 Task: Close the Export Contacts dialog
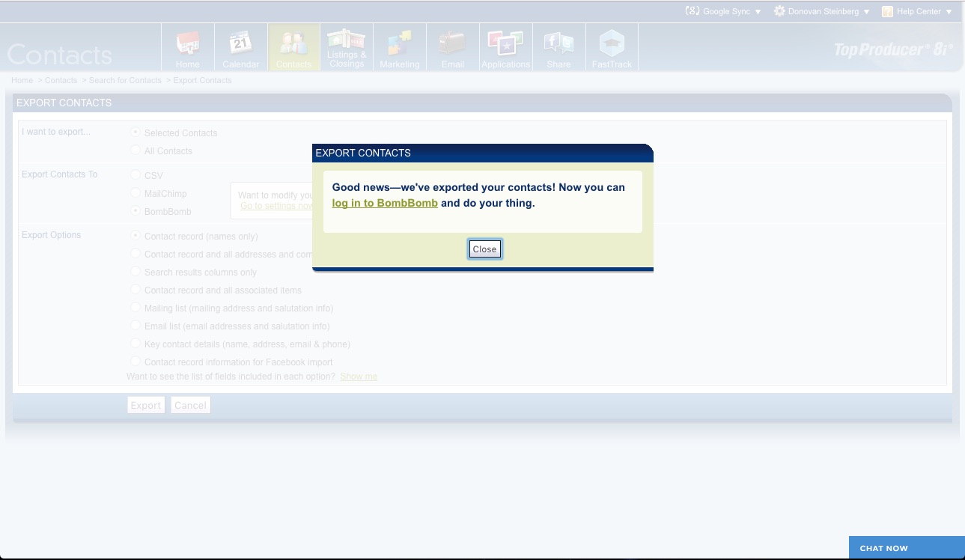tap(484, 249)
